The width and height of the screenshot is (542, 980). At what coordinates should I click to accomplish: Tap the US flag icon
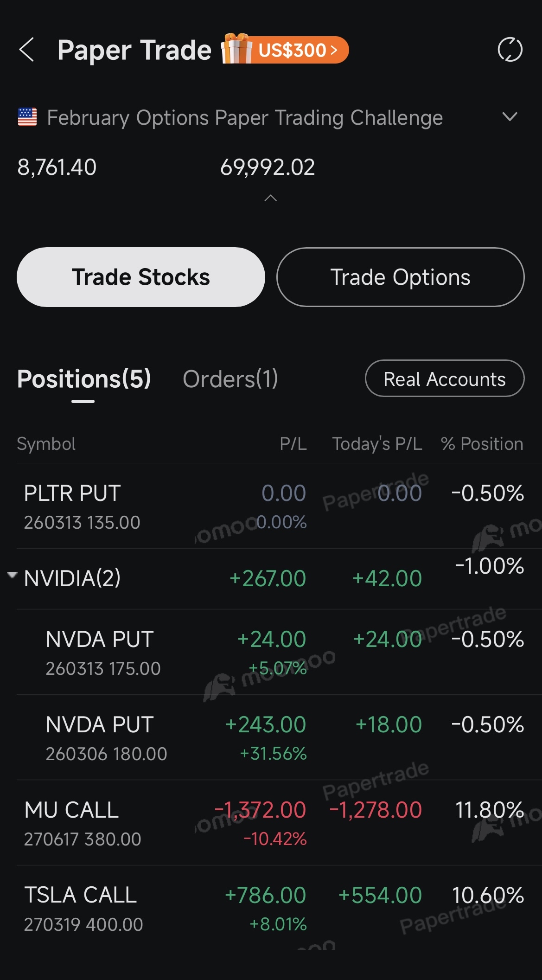pyautogui.click(x=27, y=117)
